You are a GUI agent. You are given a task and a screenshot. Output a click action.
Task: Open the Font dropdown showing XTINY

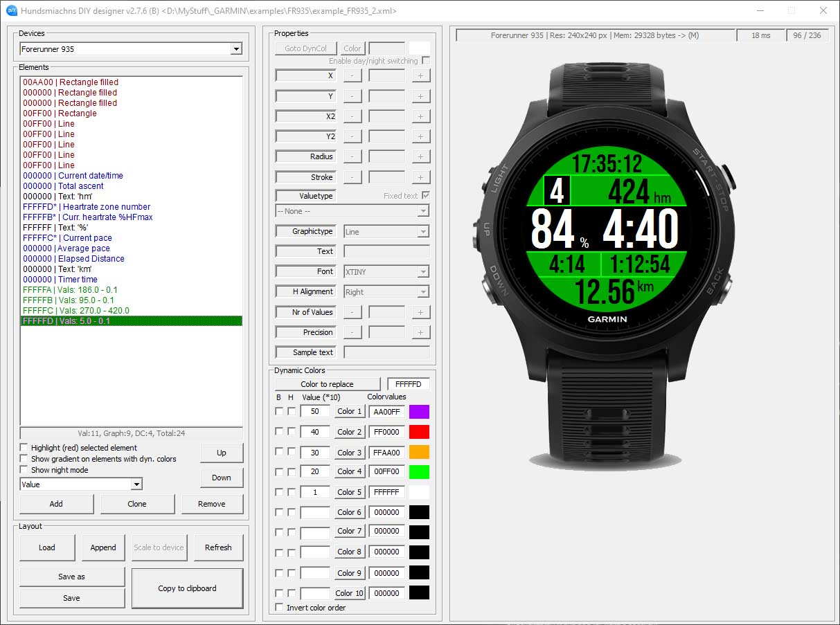(422, 271)
